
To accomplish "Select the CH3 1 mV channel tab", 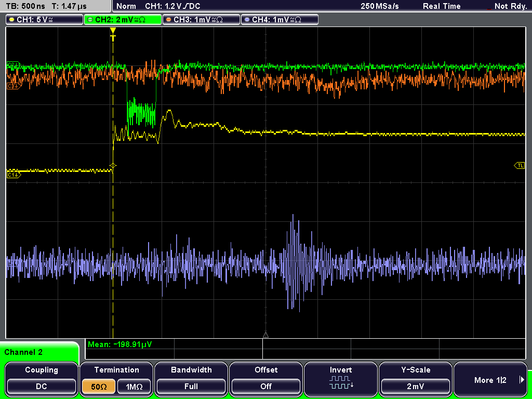I will pyautogui.click(x=201, y=20).
